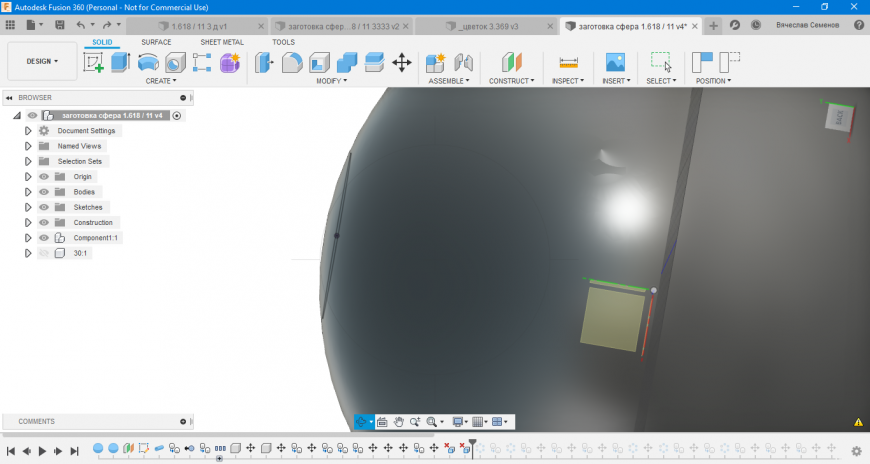Switch to the SURFACE tab
The height and width of the screenshot is (464, 870).
pyautogui.click(x=156, y=42)
